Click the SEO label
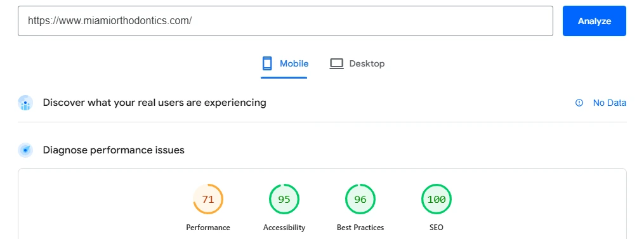 436,228
